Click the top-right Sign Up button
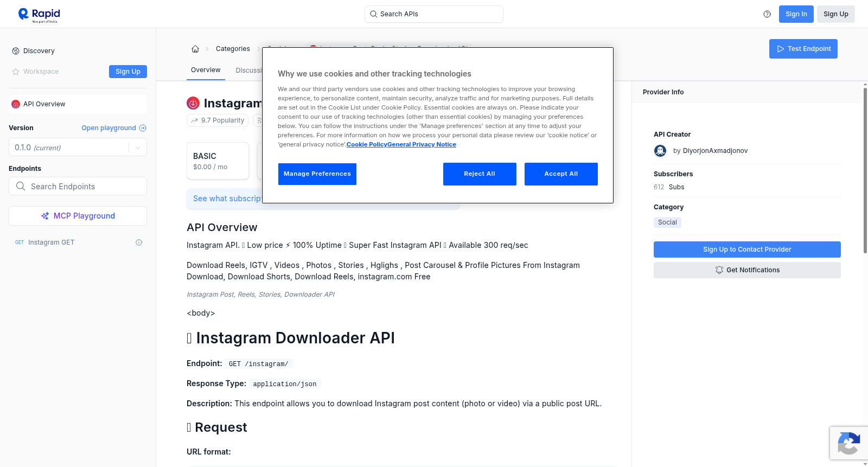This screenshot has height=467, width=868. 835,14
